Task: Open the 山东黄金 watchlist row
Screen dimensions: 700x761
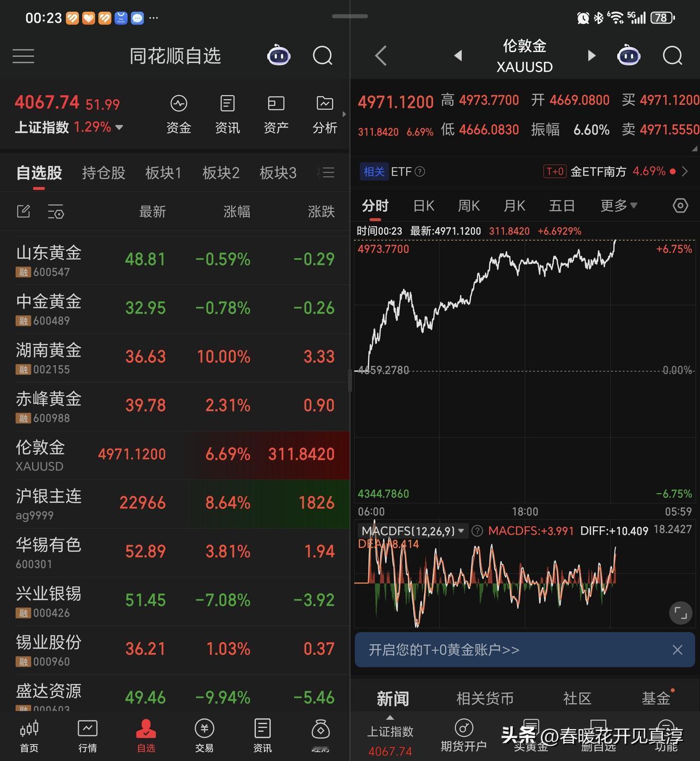Action: pyautogui.click(x=175, y=260)
